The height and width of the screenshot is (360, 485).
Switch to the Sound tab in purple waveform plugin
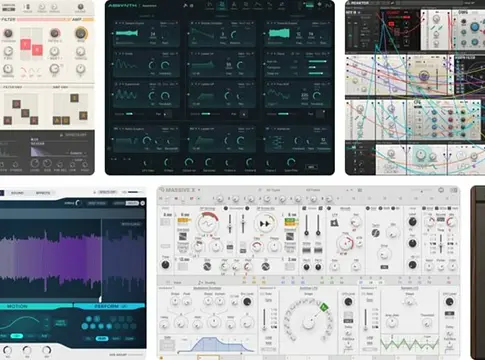17,193
